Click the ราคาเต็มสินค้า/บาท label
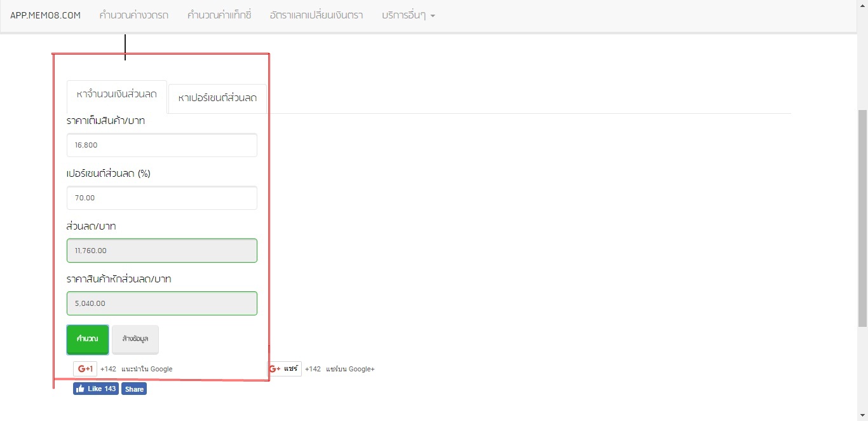This screenshot has width=868, height=421. tap(106, 121)
